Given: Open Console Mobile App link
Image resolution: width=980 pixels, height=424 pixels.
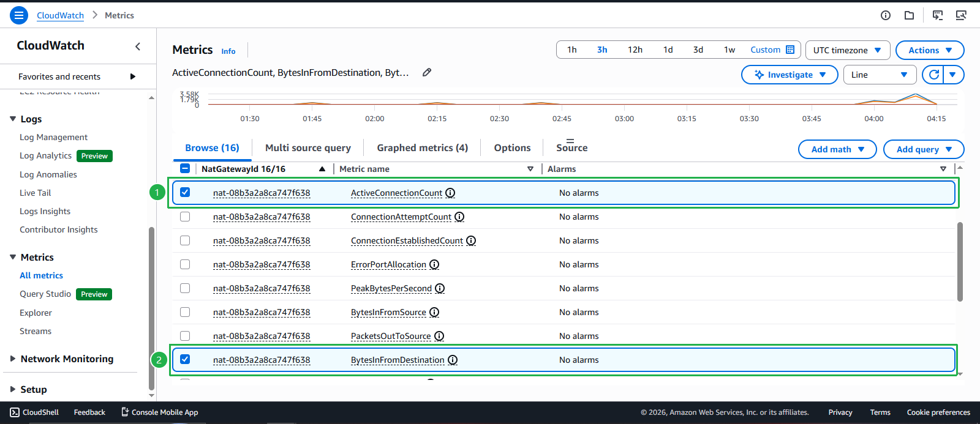Looking at the screenshot, I should pos(159,412).
